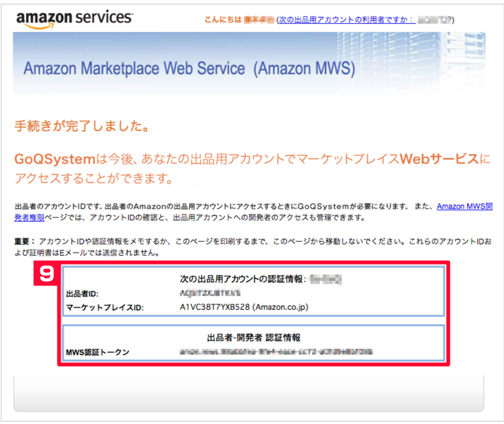Click the amazon services logo
This screenshot has width=504, height=424.
coord(74,19)
